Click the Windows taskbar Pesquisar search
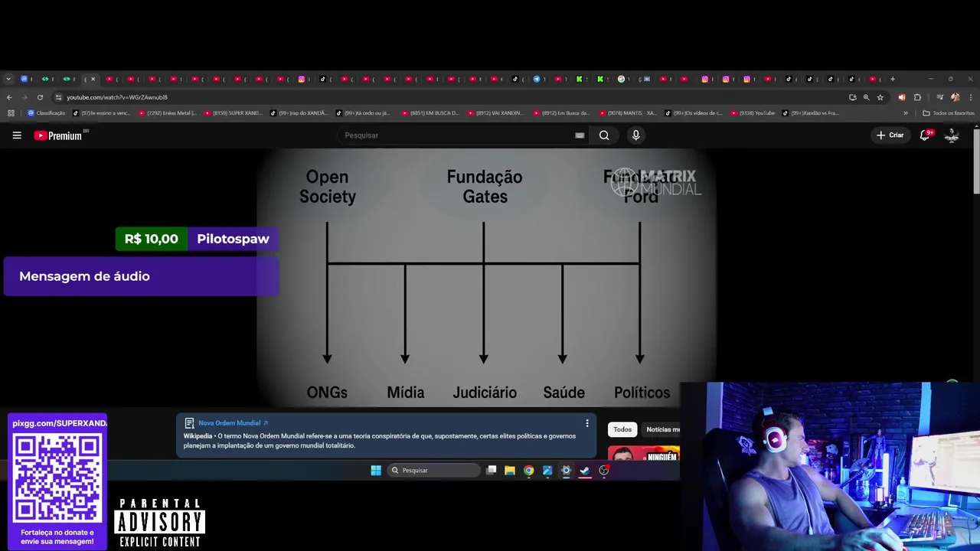 pos(433,471)
